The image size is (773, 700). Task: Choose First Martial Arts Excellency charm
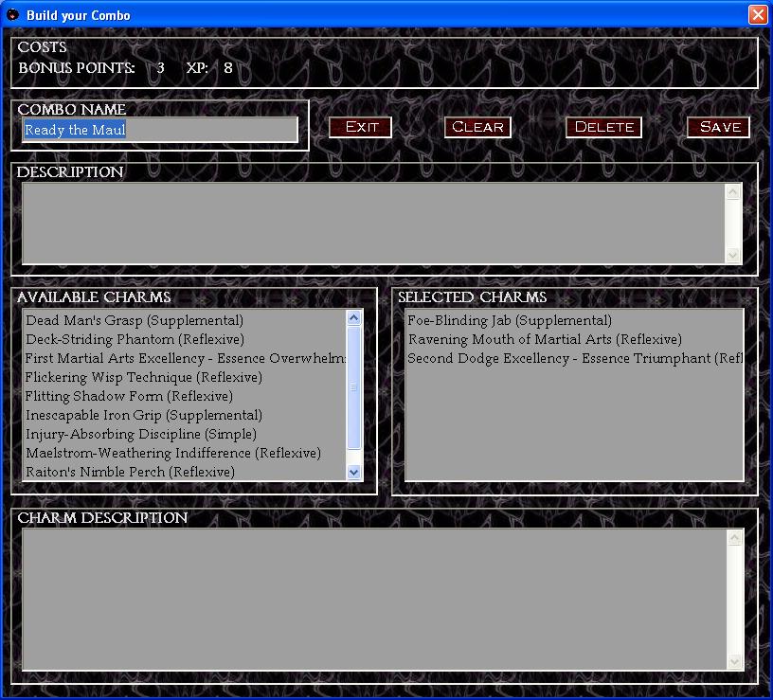[x=186, y=358]
